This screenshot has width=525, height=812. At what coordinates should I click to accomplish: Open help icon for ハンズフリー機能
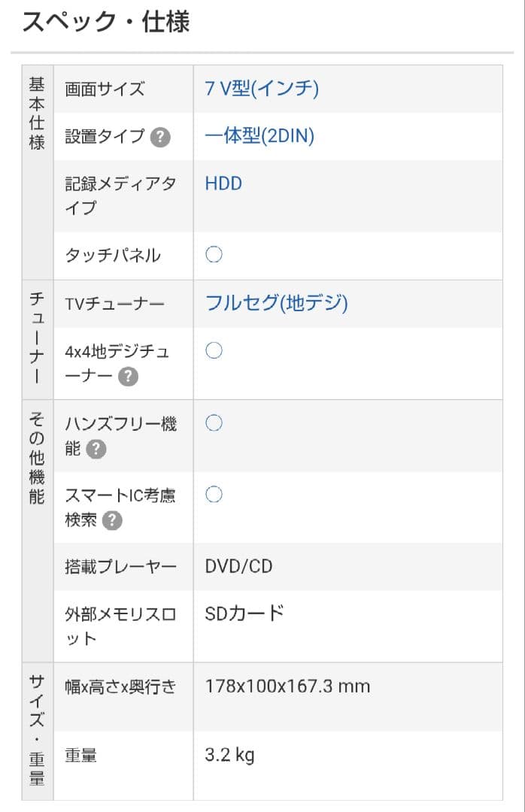pyautogui.click(x=96, y=449)
